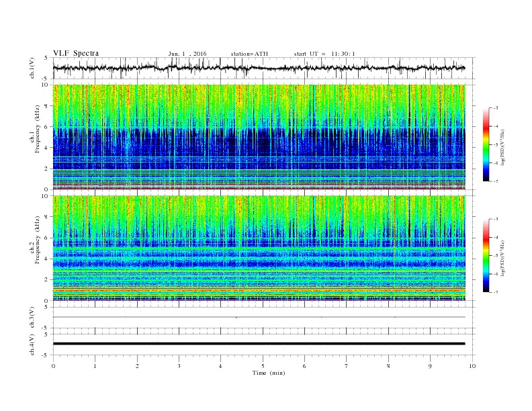
Task: Click the "station=ATH" header label
Action: 249,54
